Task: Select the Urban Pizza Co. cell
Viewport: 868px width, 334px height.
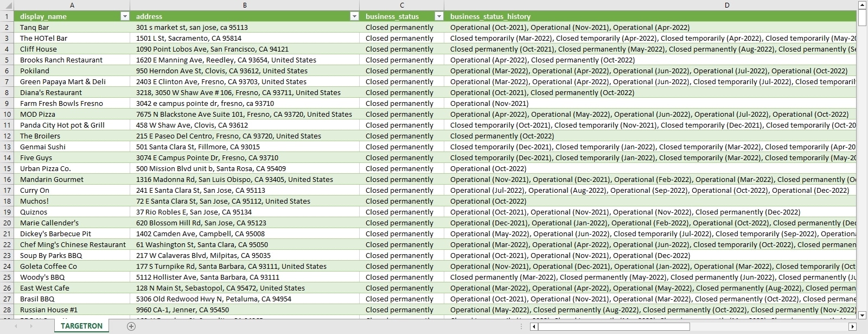Action: click(x=72, y=168)
